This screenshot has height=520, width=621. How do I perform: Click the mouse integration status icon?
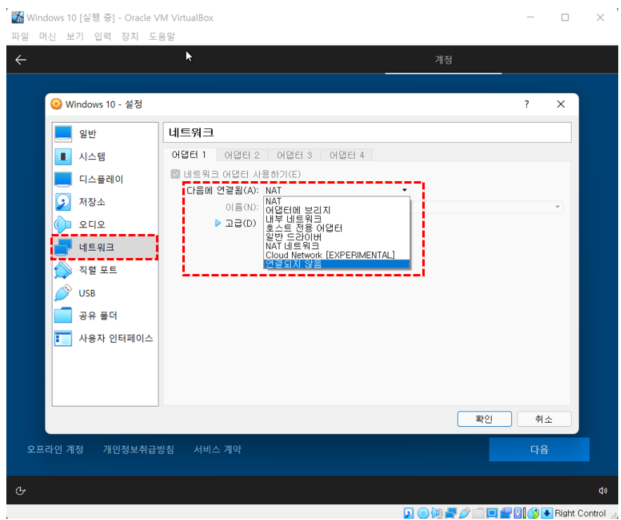coord(533,513)
